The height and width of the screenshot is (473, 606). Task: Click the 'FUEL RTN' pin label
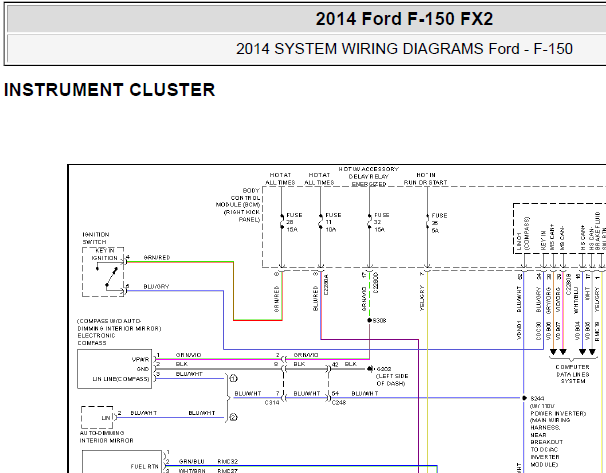[145, 467]
